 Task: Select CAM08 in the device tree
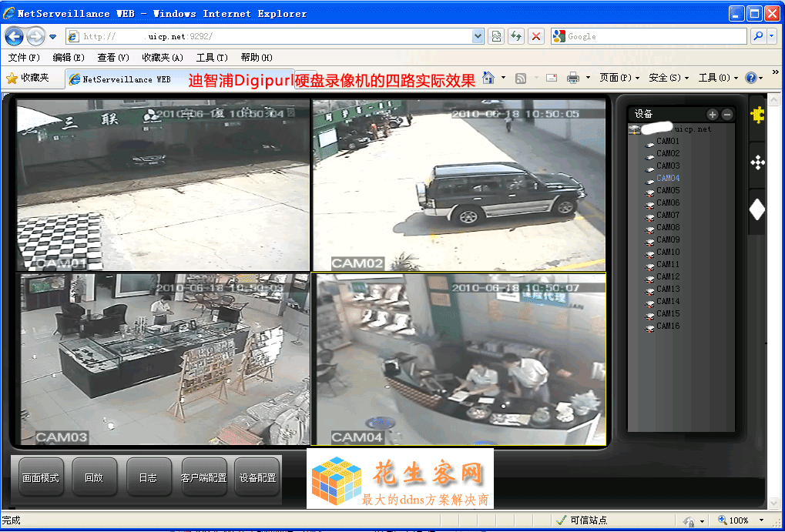click(668, 227)
